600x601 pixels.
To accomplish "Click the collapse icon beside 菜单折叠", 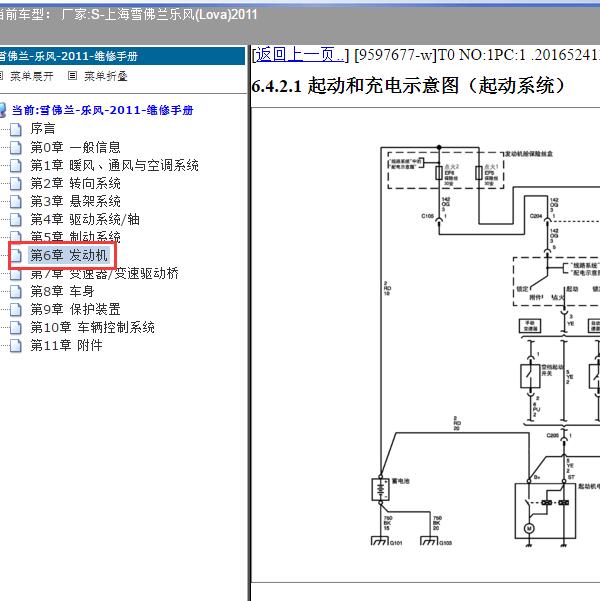I will 72,76.
